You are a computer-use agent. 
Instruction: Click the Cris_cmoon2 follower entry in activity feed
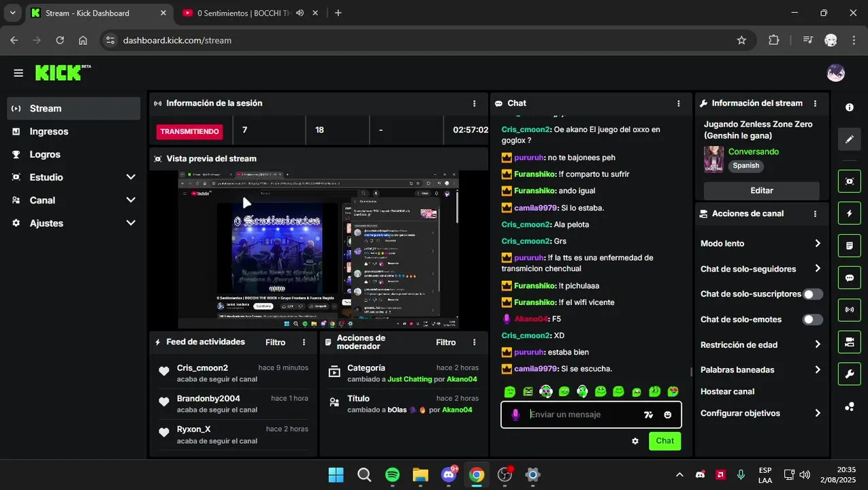(234, 373)
